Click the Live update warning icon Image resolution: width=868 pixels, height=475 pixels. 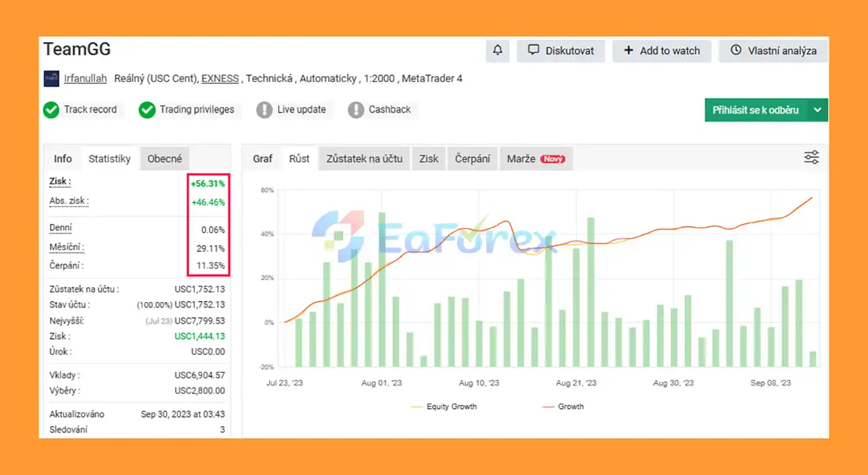pos(264,110)
